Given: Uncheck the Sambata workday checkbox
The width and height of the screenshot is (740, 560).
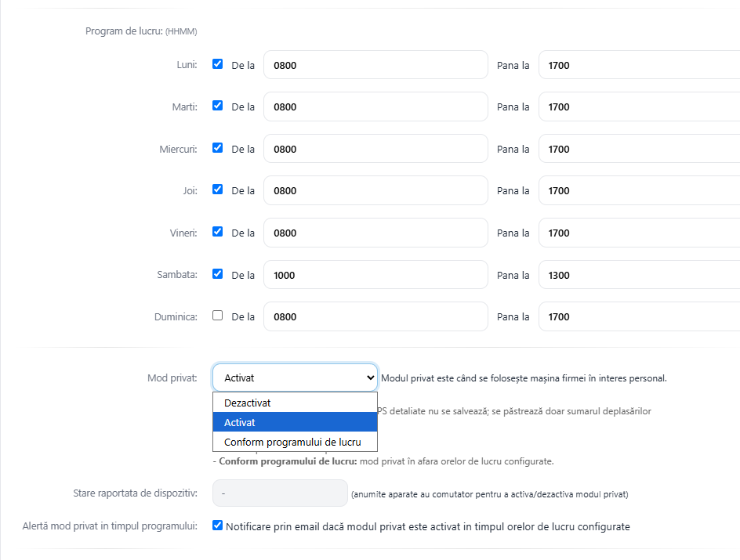Looking at the screenshot, I should [x=218, y=274].
